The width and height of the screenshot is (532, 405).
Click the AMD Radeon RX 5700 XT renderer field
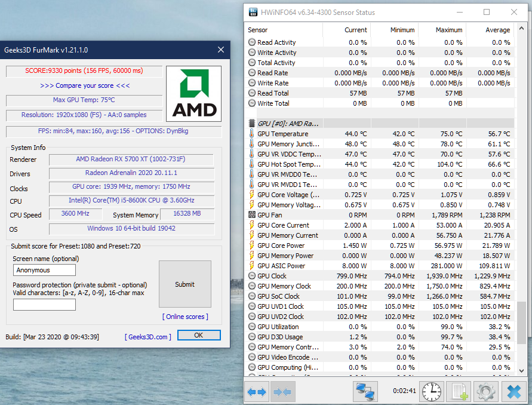131,159
